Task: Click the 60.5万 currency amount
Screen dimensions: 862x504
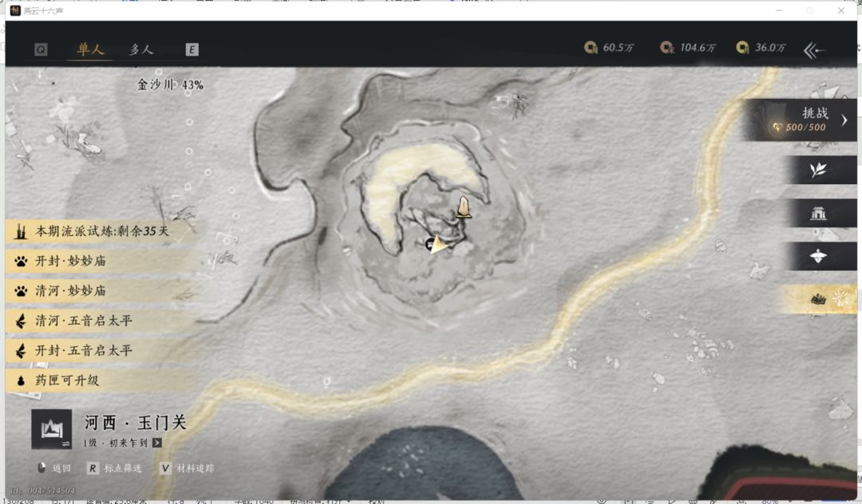Action: point(618,48)
